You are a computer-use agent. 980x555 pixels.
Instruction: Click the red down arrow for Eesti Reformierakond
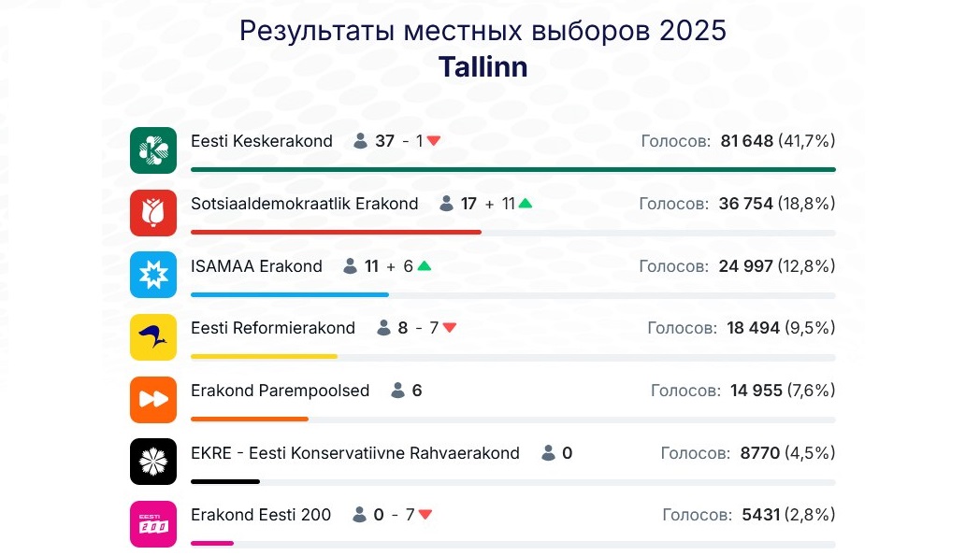(x=450, y=328)
